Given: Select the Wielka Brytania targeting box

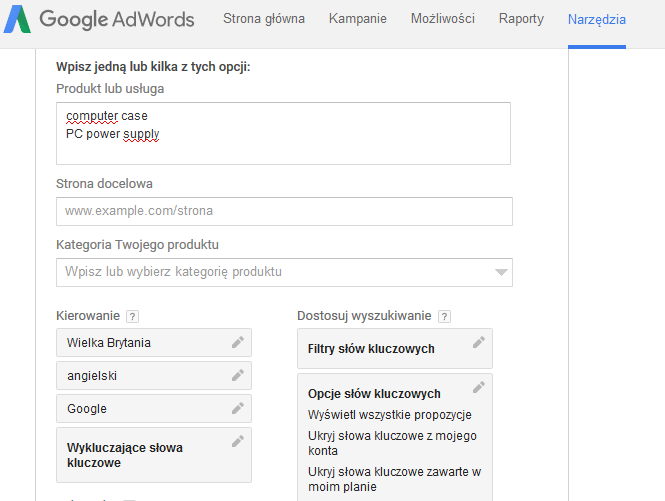Looking at the screenshot, I should point(154,342).
